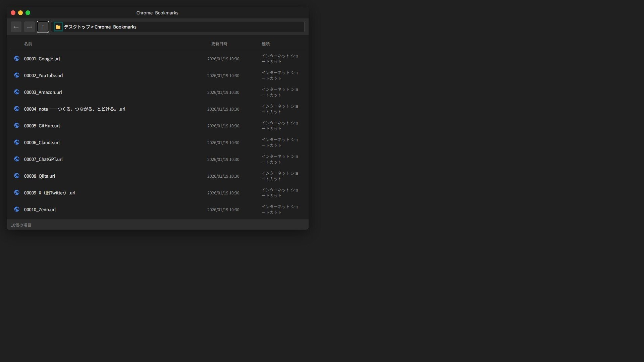The width and height of the screenshot is (644, 362).
Task: Go up one folder level
Action: pos(43,27)
